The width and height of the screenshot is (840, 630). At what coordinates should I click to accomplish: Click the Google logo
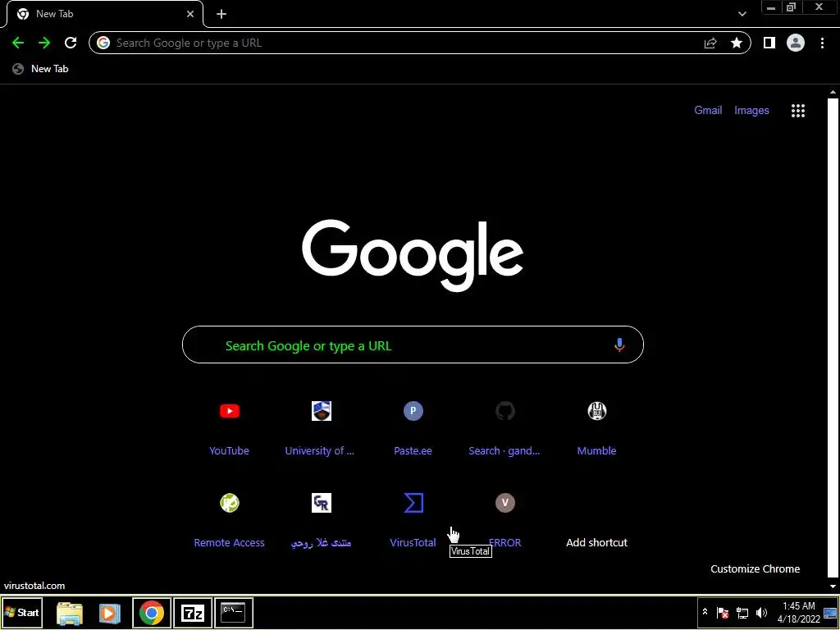pos(413,255)
